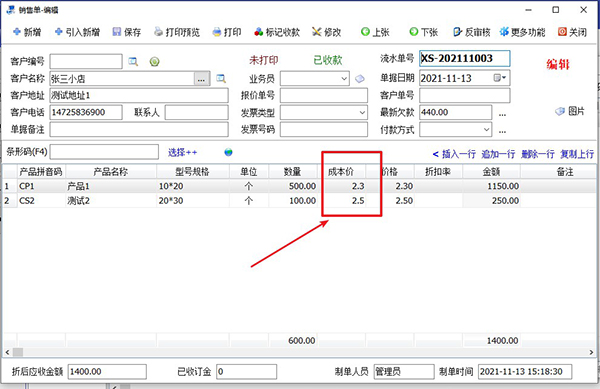Click the horizontal scrollbar left arrow
600x389 pixels.
pos(7,352)
